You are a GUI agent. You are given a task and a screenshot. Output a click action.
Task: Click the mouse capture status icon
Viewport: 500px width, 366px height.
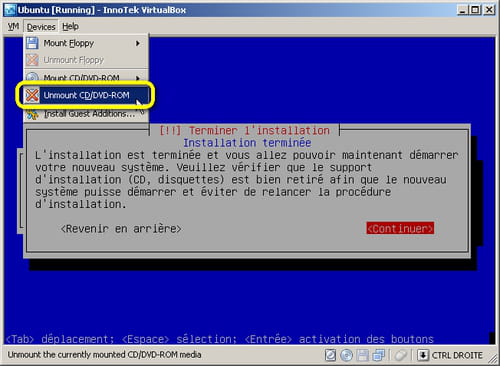pos(400,355)
